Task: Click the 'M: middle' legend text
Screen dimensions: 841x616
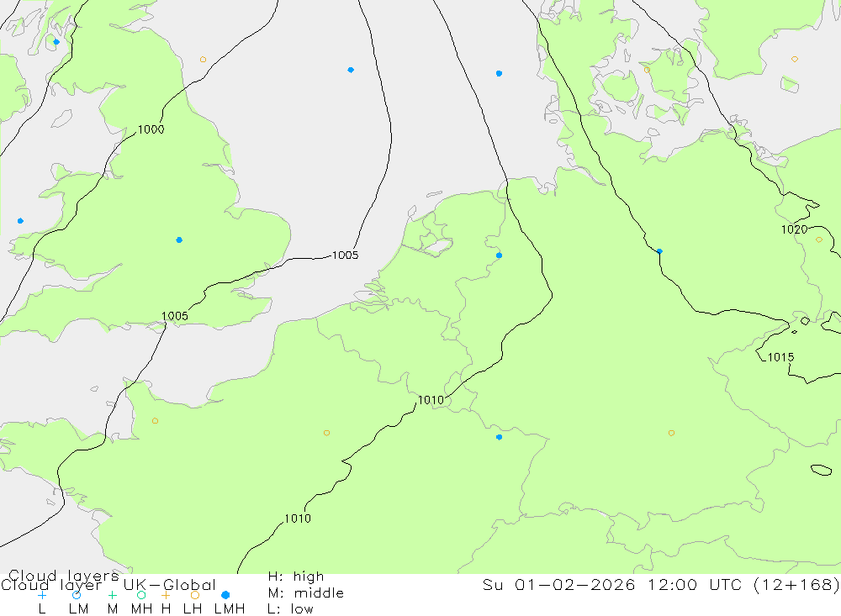Action: (306, 593)
